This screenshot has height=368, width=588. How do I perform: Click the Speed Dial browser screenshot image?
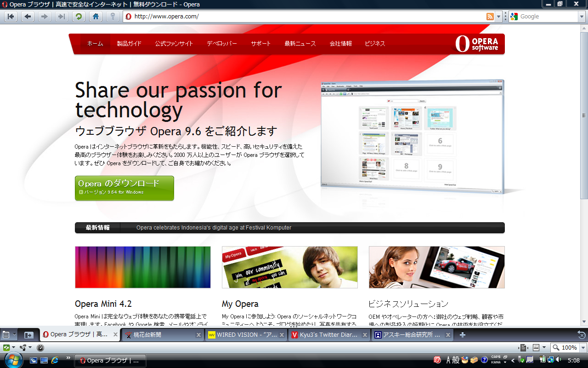pyautogui.click(x=412, y=137)
